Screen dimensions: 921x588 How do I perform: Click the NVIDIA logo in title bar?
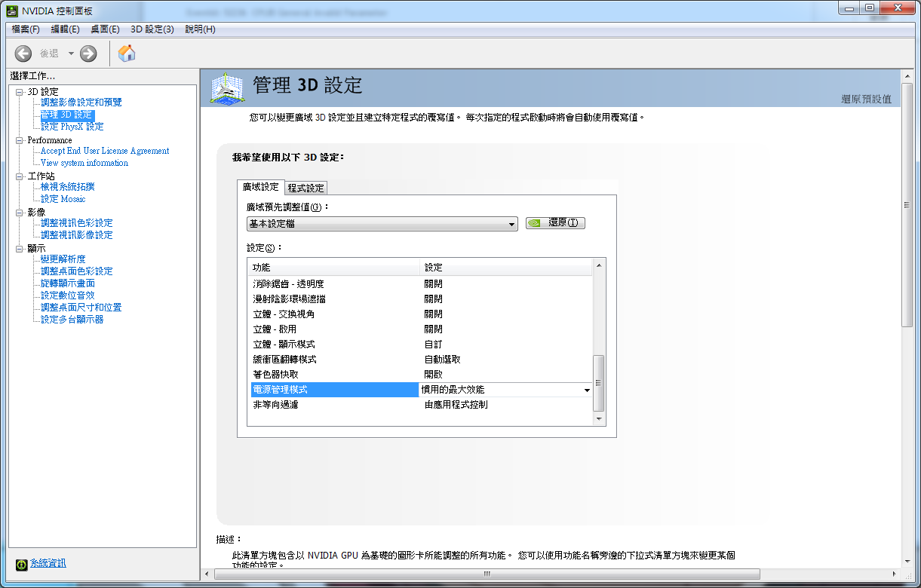tap(13, 10)
